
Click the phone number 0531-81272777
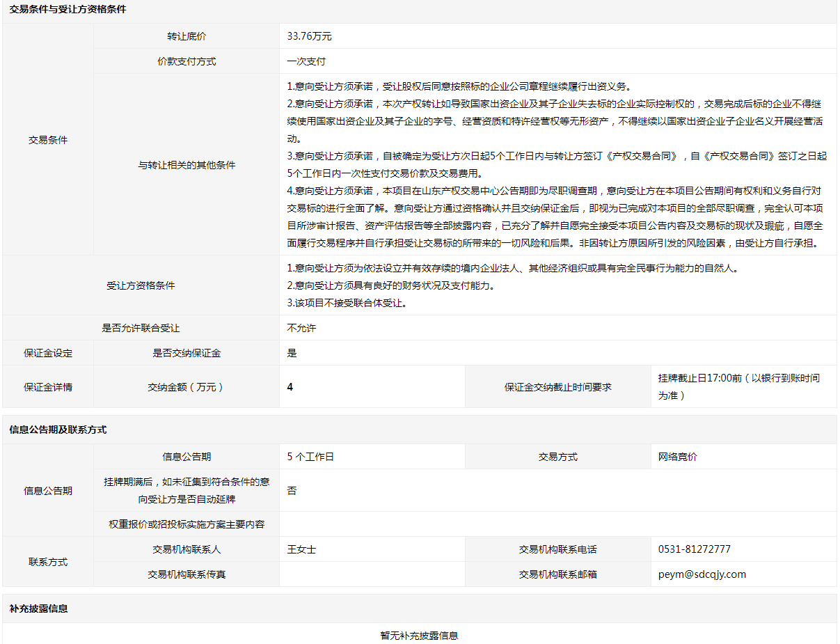coord(694,549)
